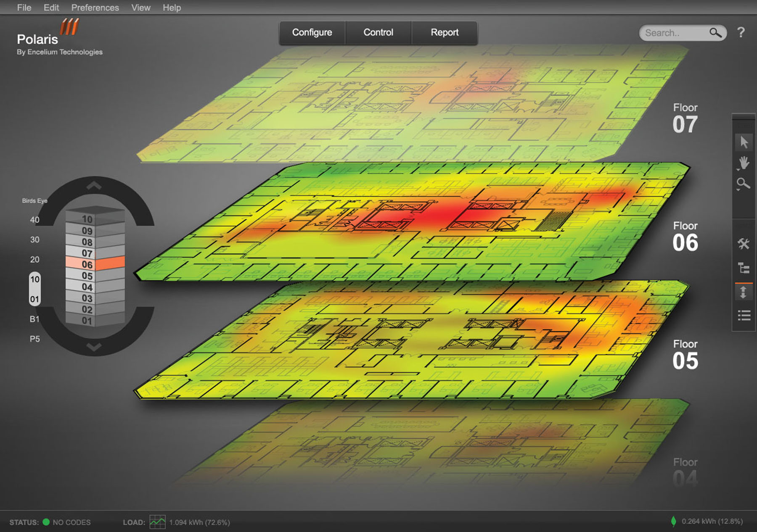Switch to the Configure tab
Viewport: 757px width, 532px height.
tap(312, 32)
